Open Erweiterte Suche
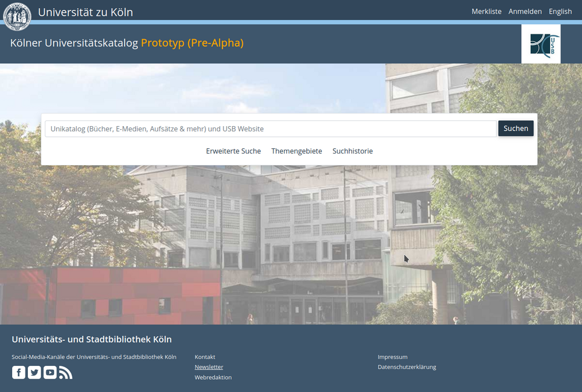582x392 pixels. (x=233, y=151)
